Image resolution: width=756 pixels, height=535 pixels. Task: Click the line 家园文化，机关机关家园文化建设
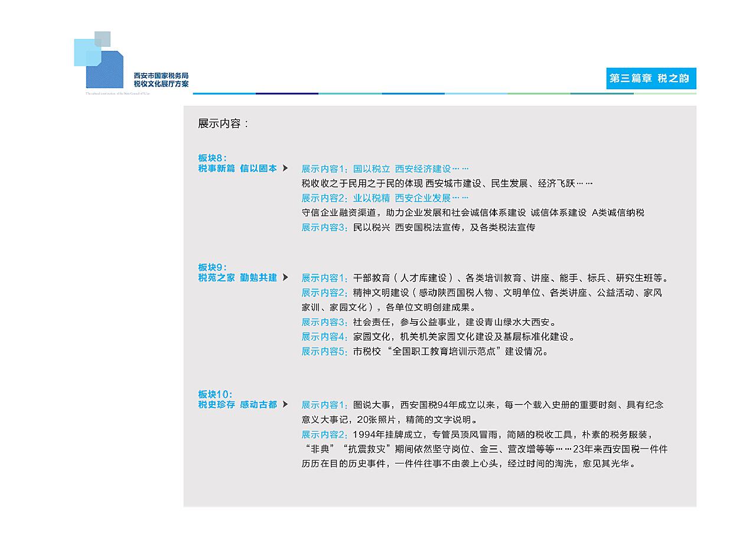[x=438, y=336]
